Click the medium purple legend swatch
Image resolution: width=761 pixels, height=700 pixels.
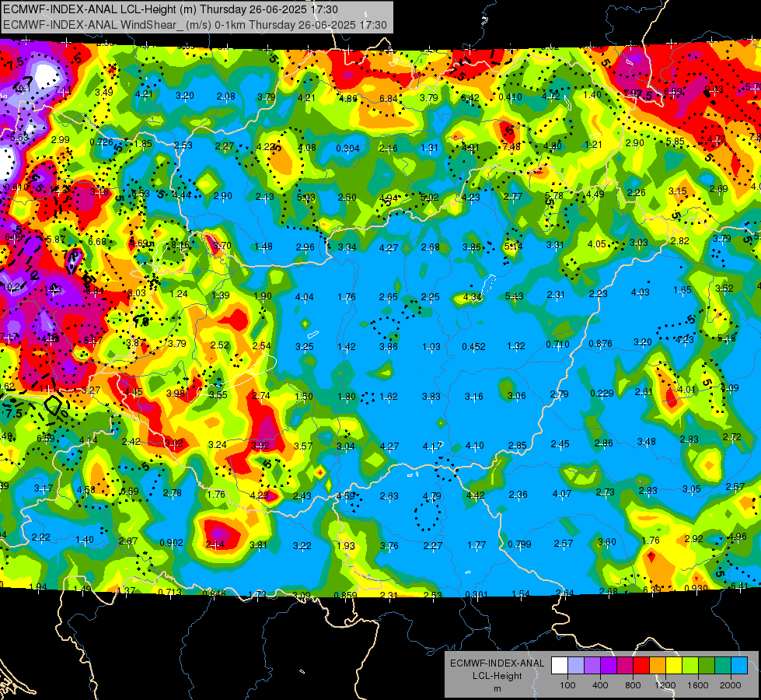click(x=592, y=666)
